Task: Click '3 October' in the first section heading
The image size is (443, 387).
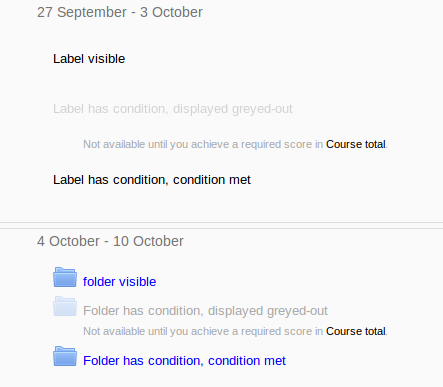Action: (x=171, y=12)
